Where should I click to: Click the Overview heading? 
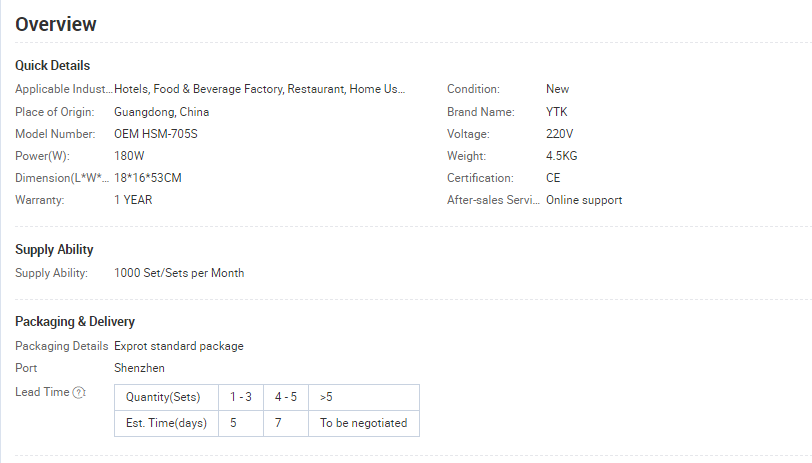(55, 24)
